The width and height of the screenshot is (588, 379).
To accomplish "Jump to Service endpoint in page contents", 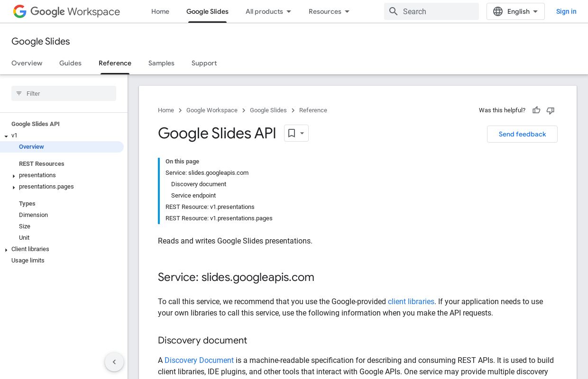I will point(193,196).
